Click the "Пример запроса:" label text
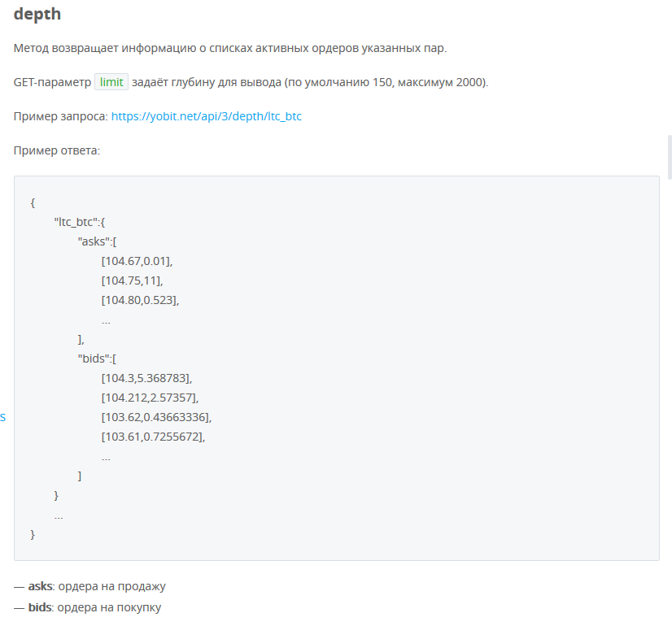This screenshot has height=626, width=672. click(61, 116)
